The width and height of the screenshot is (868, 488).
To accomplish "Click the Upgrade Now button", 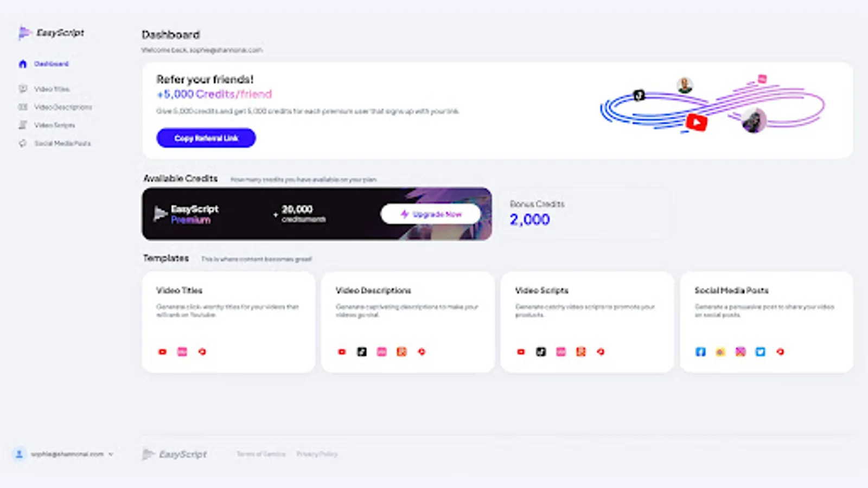I will [431, 214].
